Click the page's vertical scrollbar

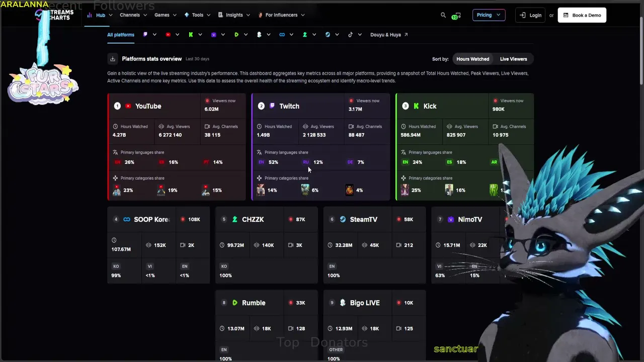641,50
